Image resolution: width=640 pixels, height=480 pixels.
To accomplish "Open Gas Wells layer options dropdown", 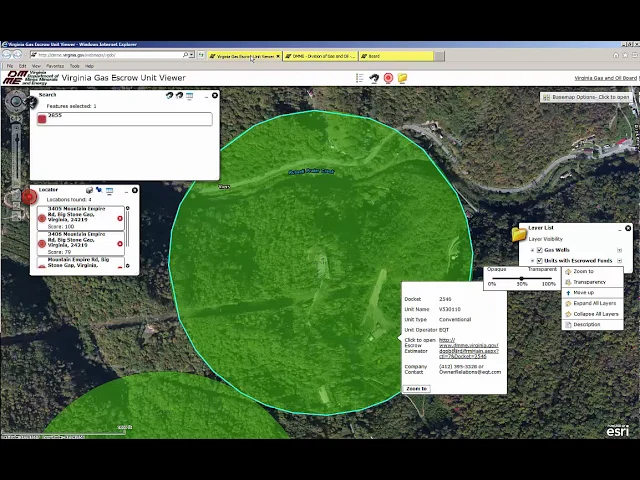I will [619, 250].
